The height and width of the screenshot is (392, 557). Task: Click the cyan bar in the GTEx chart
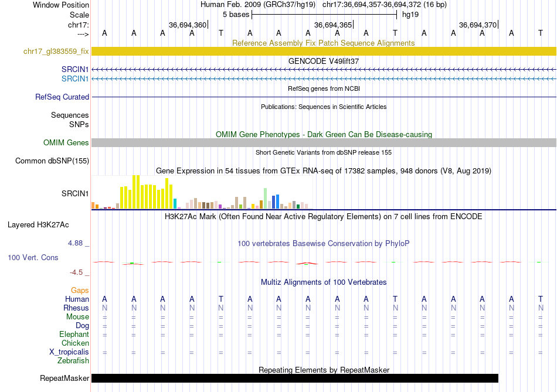tap(175, 204)
